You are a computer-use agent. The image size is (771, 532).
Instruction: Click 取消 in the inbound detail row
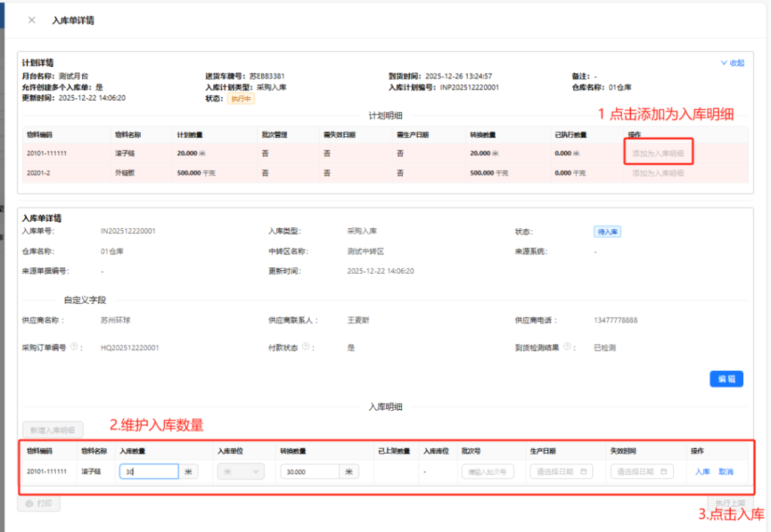[725, 472]
